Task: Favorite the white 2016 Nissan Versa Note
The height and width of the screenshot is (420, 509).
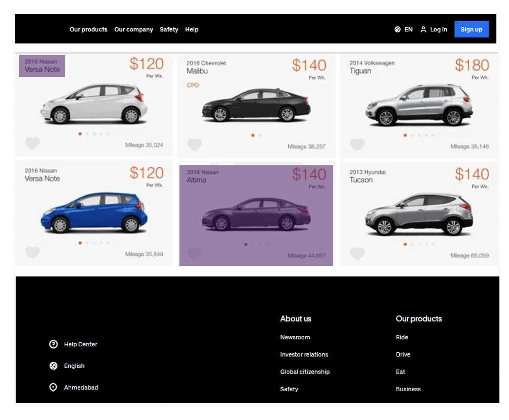Action: 32,143
